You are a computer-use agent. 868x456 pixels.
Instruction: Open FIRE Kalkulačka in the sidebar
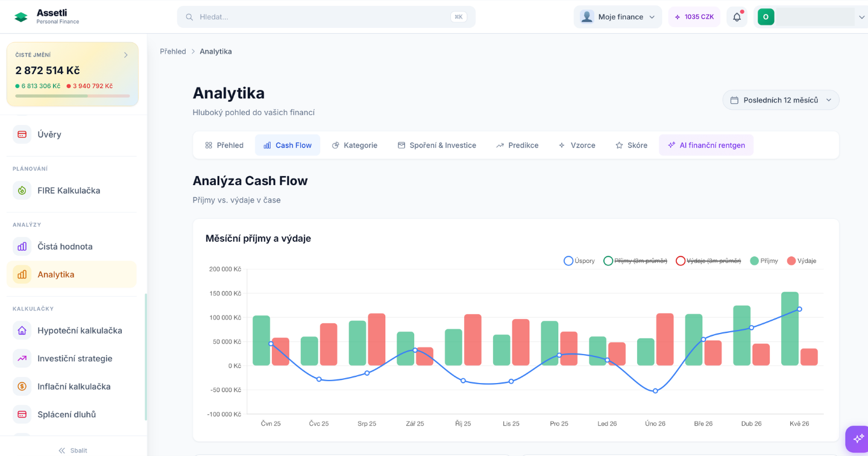(72, 191)
